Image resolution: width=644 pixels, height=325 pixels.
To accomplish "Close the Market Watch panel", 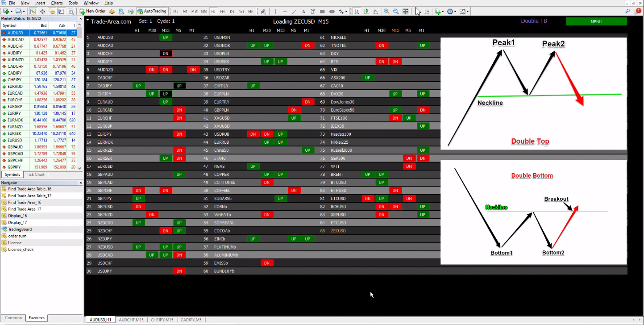I will 81,19.
